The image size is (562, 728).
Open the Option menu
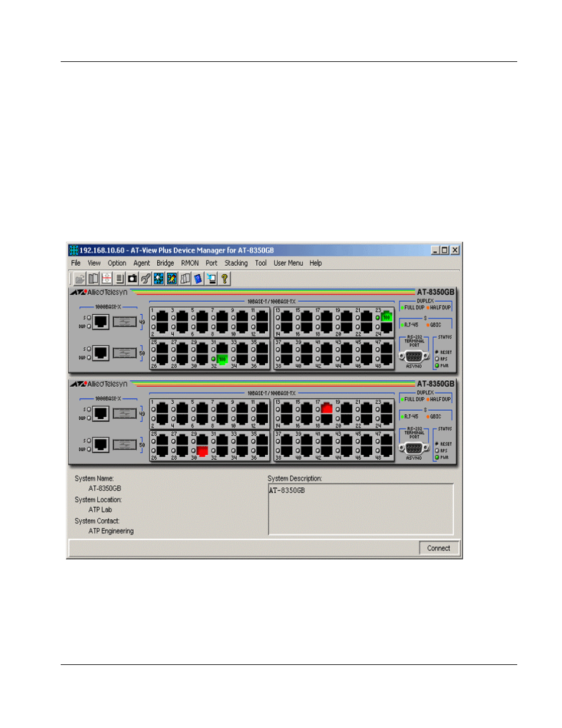pyautogui.click(x=117, y=263)
